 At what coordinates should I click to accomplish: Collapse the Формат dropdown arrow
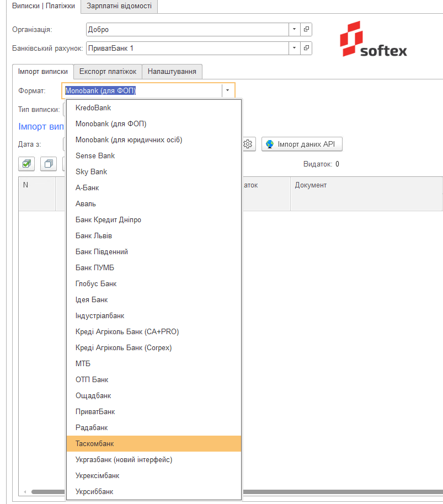click(228, 90)
